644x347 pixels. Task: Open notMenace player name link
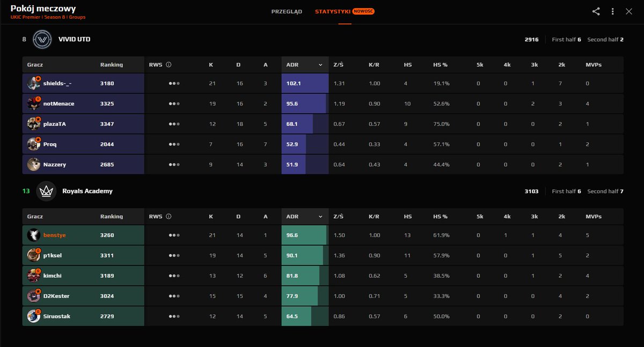tap(59, 104)
